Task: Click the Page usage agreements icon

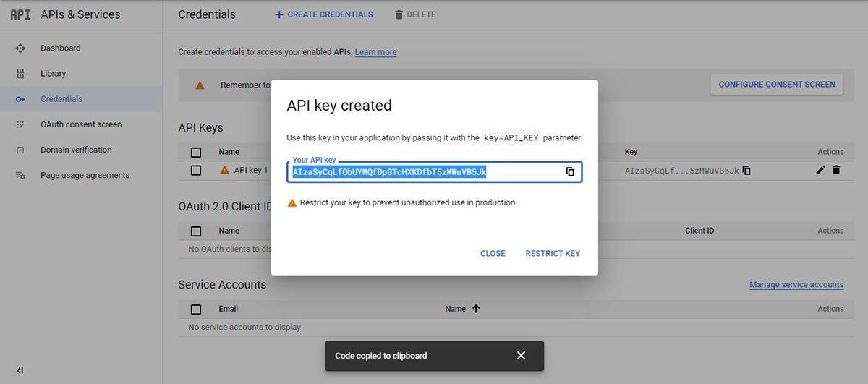Action: [x=20, y=175]
